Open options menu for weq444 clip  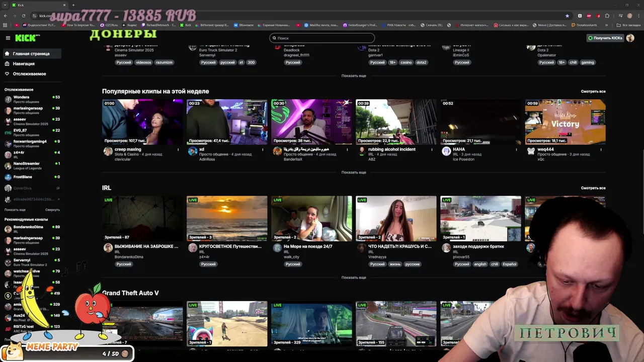pyautogui.click(x=601, y=149)
